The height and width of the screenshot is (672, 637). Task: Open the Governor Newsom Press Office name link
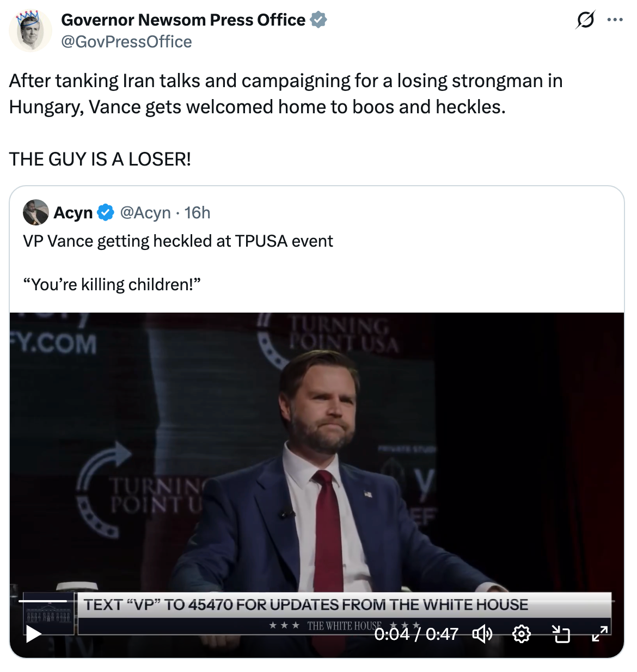pos(183,20)
